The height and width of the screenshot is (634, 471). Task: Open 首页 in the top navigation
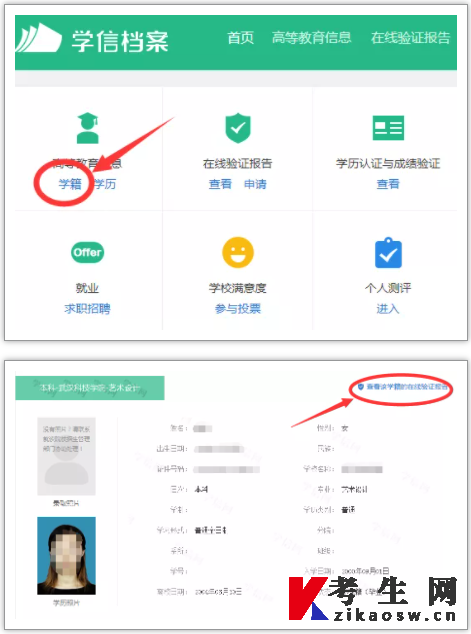(241, 38)
